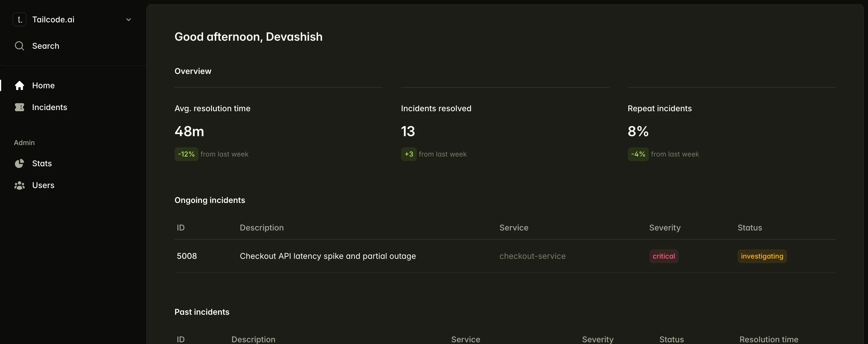
Task: Click the critical severity badge
Action: click(663, 256)
